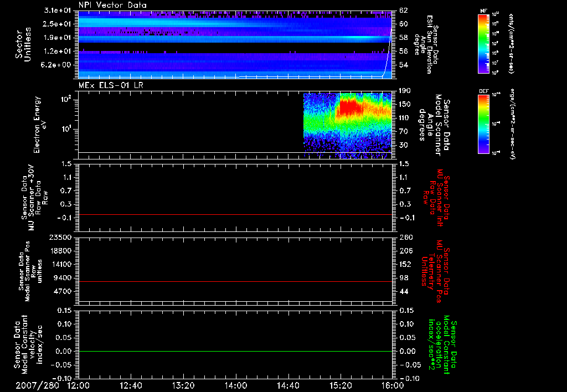Click the 12:40 time tick label
The height and width of the screenshot is (392, 567).
pos(131,386)
